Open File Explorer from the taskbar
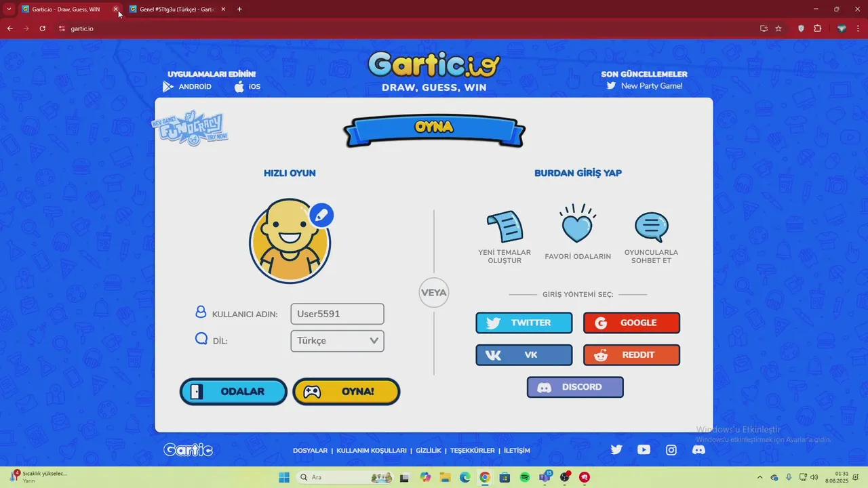Screen dimensions: 868x488 tap(445, 477)
